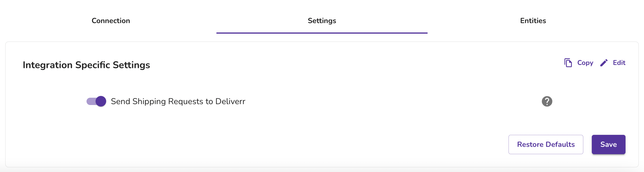The height and width of the screenshot is (172, 644).
Task: Click the word Defaults on the outlined button
Action: pos(560,145)
